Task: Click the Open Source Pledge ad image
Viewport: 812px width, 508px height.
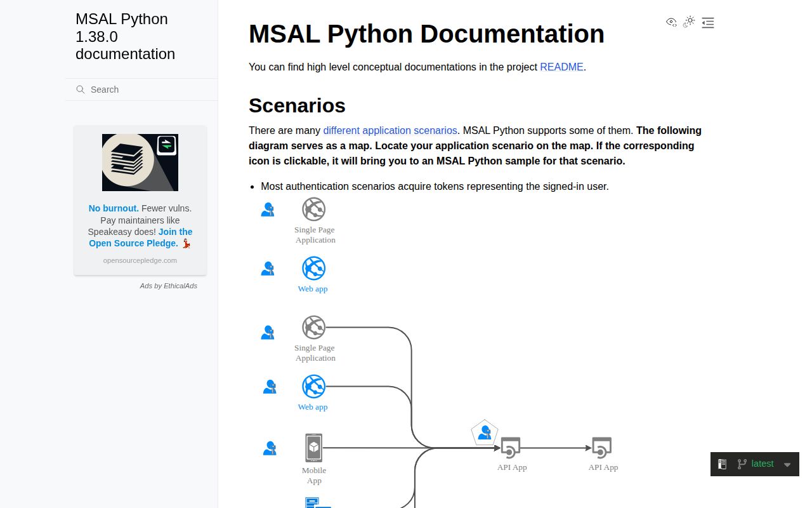Action: (140, 163)
